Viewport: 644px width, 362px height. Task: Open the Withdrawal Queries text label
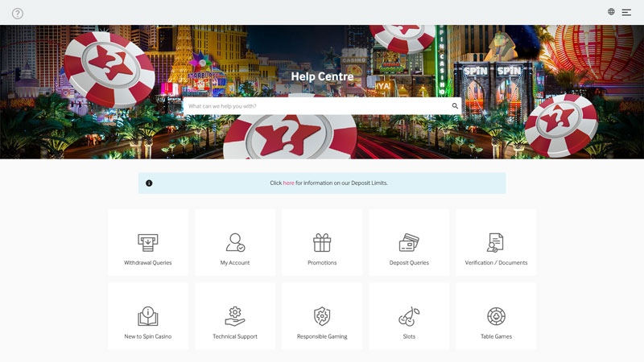click(x=148, y=263)
